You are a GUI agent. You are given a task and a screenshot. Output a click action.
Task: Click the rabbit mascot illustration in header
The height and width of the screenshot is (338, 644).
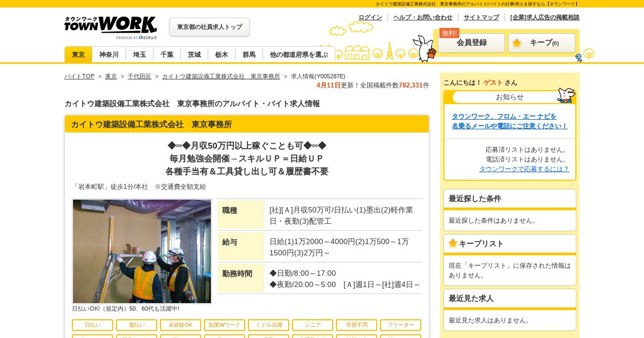click(x=425, y=48)
